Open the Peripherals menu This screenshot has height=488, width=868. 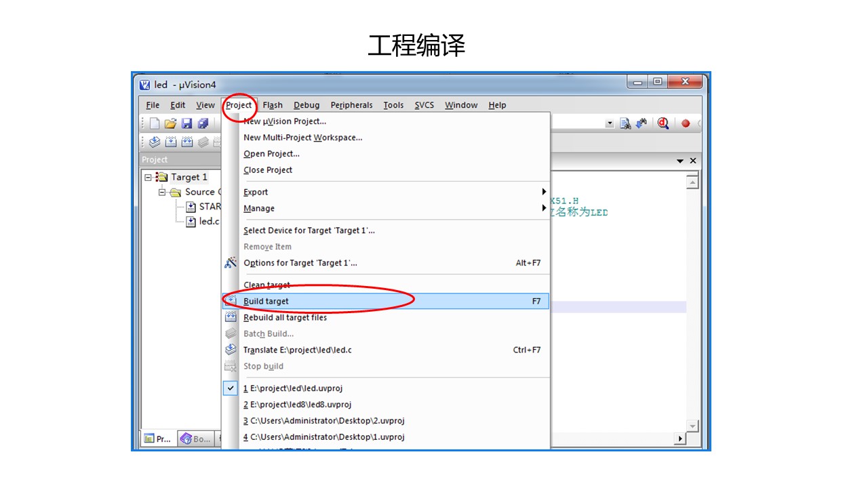coord(352,105)
